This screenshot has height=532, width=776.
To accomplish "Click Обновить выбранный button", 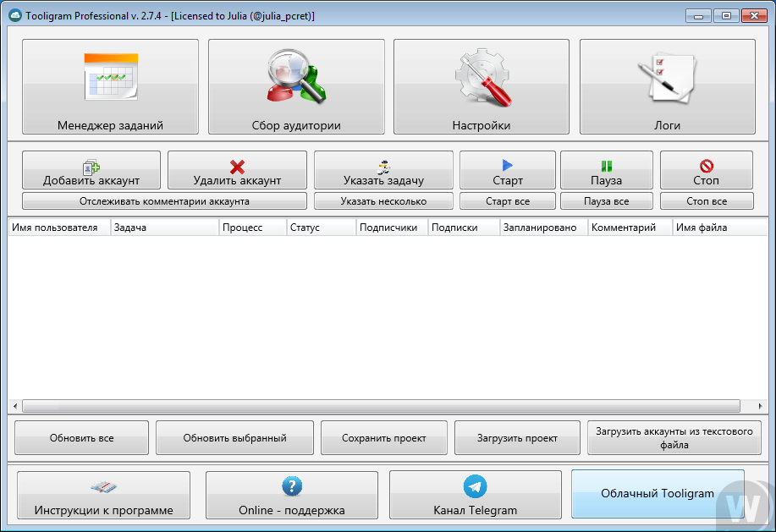I will [x=234, y=437].
